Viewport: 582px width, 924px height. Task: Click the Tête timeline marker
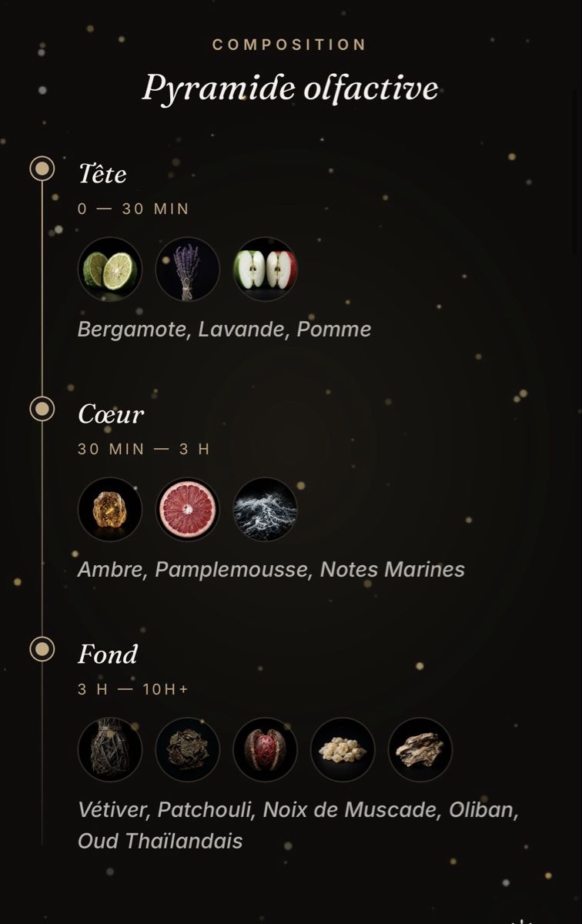point(42,169)
